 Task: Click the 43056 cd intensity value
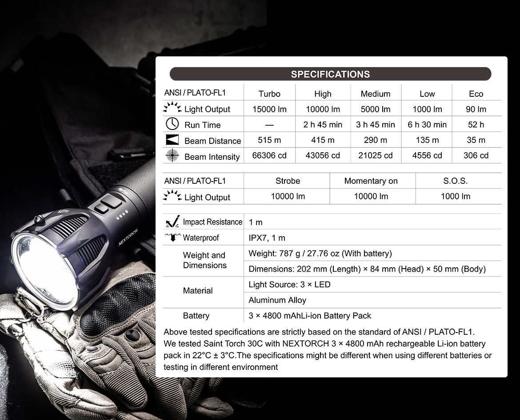[x=323, y=155]
